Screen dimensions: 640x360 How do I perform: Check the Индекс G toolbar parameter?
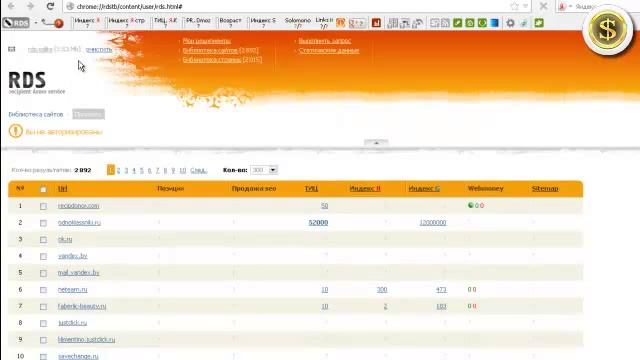pos(263,23)
